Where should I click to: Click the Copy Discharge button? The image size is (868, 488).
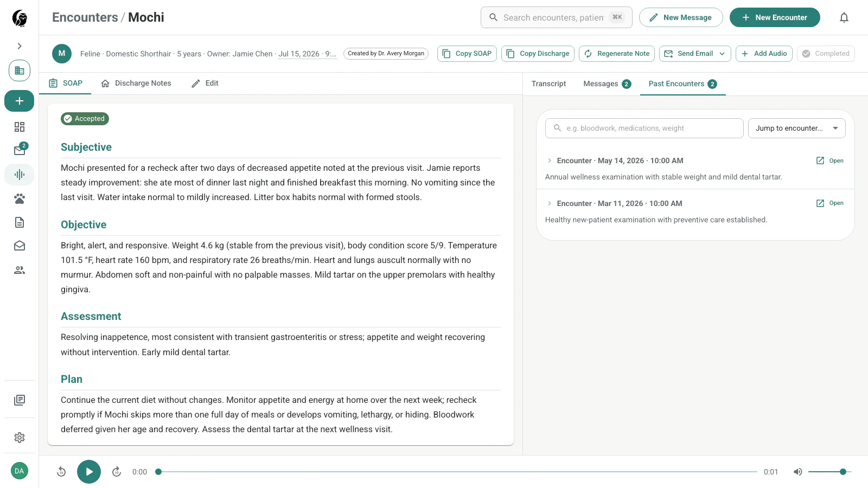(x=538, y=54)
